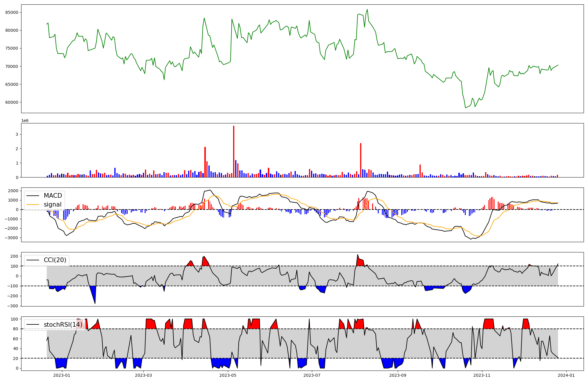Click the 2023-05 date tick label
Image resolution: width=588 pixels, height=382 pixels.
(x=228, y=375)
